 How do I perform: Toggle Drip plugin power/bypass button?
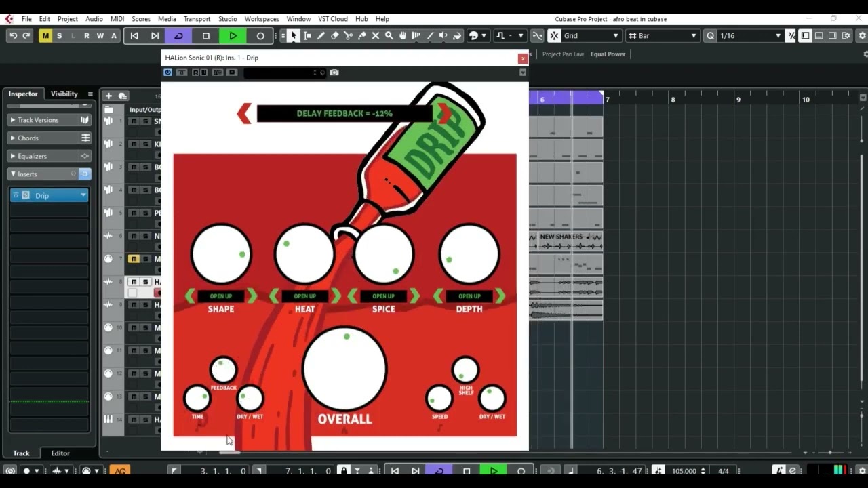(x=168, y=73)
